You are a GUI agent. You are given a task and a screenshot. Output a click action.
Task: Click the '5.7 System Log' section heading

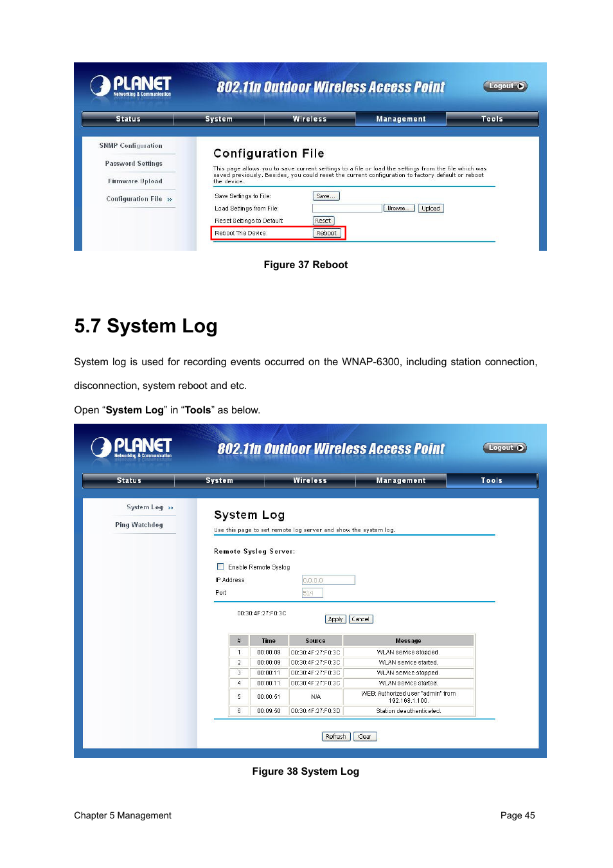click(x=146, y=326)
